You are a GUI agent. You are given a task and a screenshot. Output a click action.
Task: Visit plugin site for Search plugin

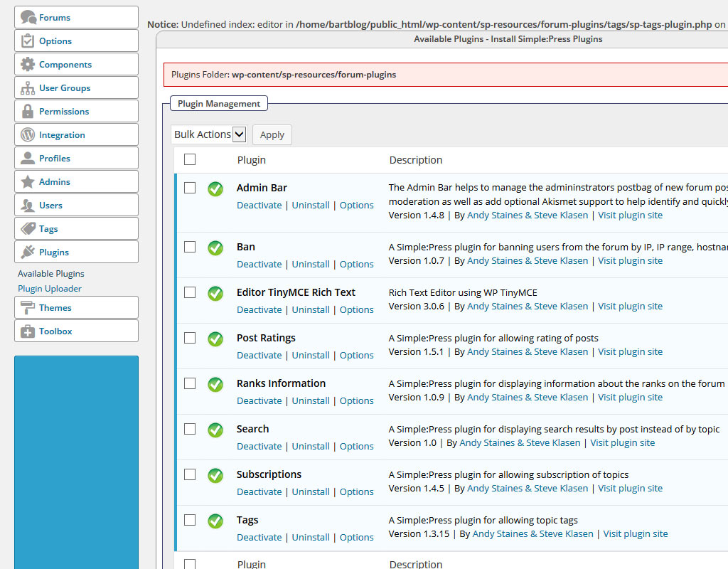pyautogui.click(x=623, y=442)
